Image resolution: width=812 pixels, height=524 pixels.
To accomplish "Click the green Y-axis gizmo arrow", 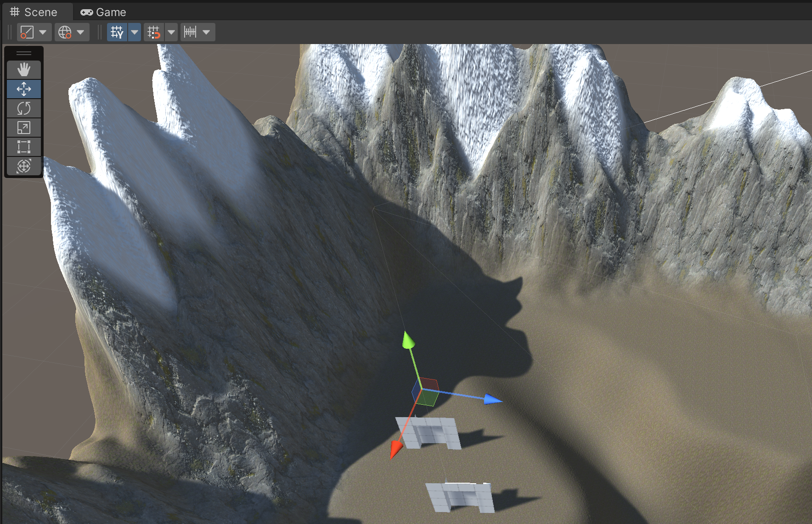I will (x=408, y=341).
